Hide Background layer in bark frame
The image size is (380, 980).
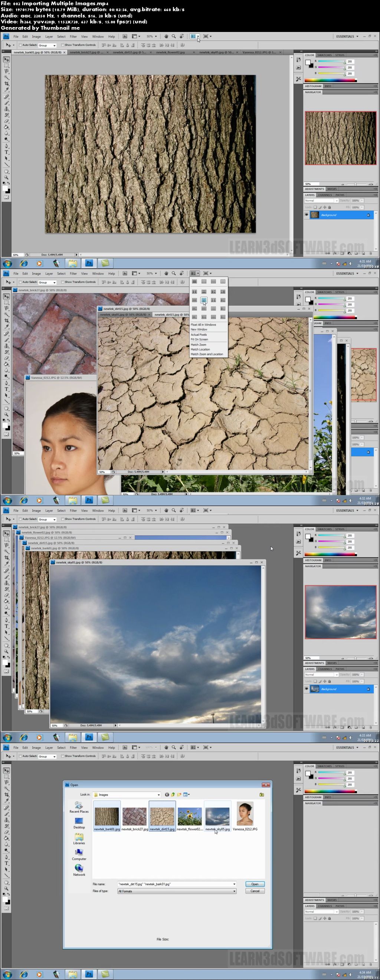(307, 215)
